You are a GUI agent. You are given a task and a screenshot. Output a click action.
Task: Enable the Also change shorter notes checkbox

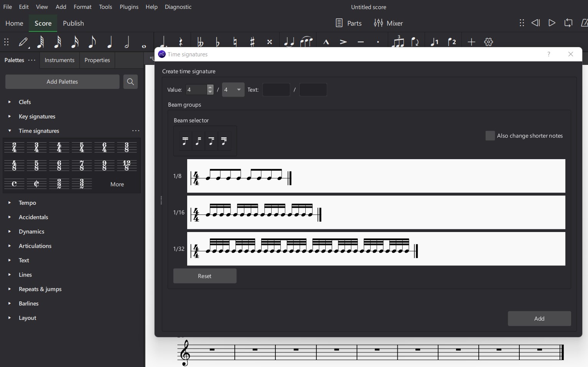(x=490, y=136)
